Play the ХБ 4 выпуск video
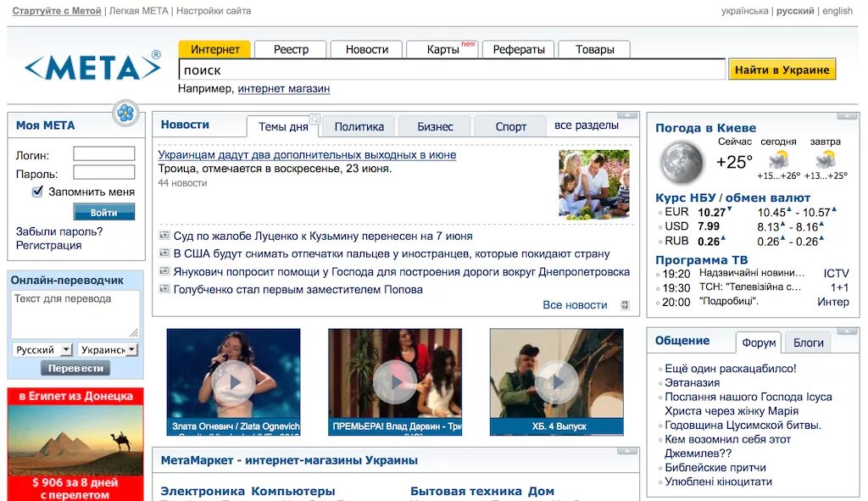Viewport: 868px width, 501px height. 557,381
